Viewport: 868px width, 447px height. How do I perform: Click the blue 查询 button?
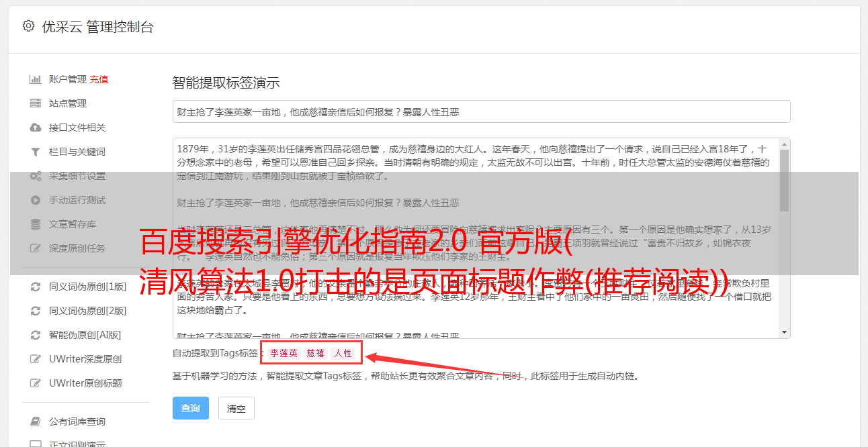point(191,408)
